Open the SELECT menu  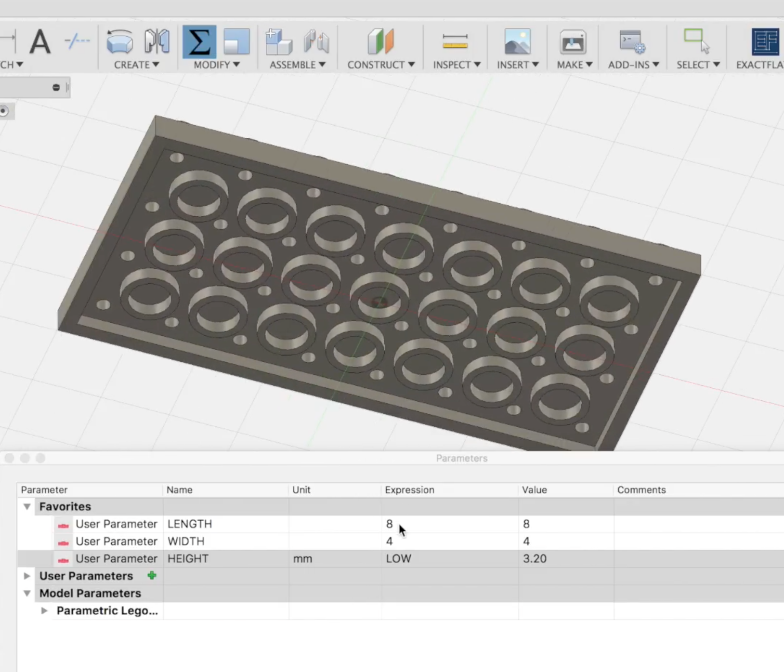pyautogui.click(x=697, y=65)
